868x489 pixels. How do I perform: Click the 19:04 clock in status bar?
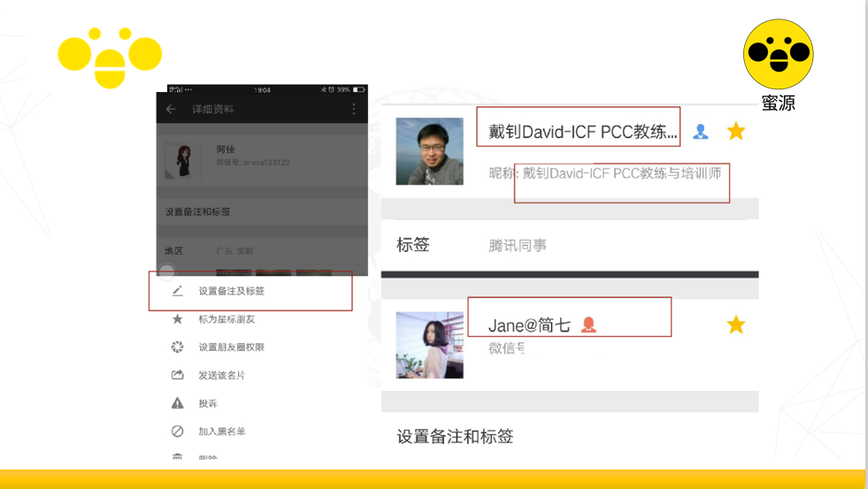[263, 89]
